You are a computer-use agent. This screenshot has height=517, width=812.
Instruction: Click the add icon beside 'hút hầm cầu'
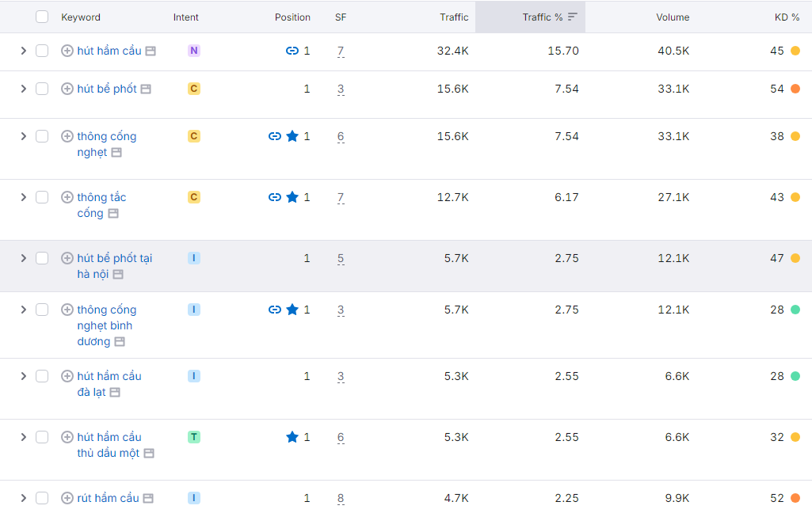67,51
